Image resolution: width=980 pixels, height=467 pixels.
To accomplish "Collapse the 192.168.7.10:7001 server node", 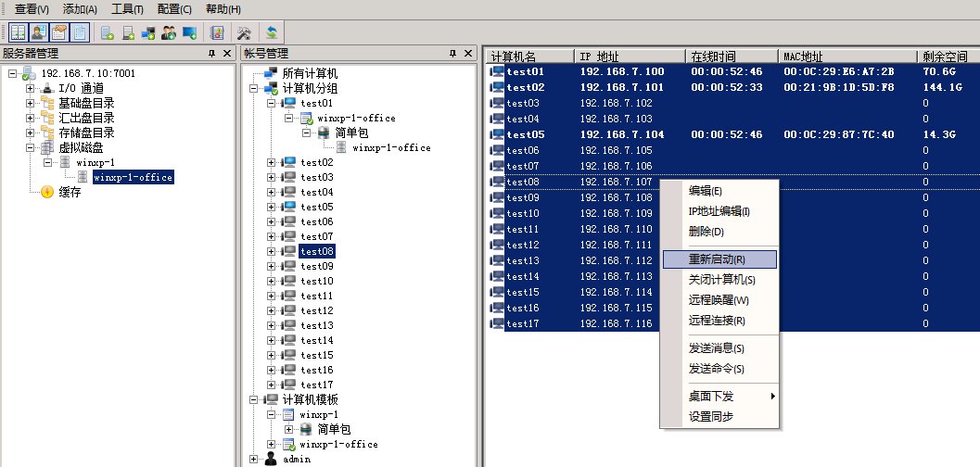I will click(x=12, y=74).
